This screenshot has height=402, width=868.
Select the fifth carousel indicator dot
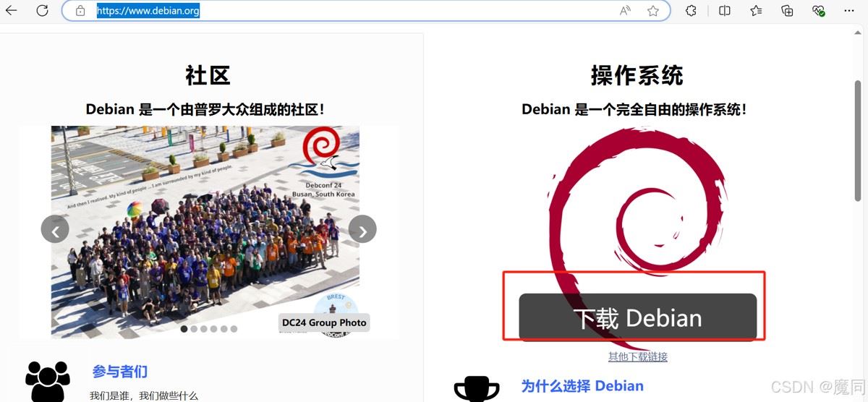click(x=224, y=329)
